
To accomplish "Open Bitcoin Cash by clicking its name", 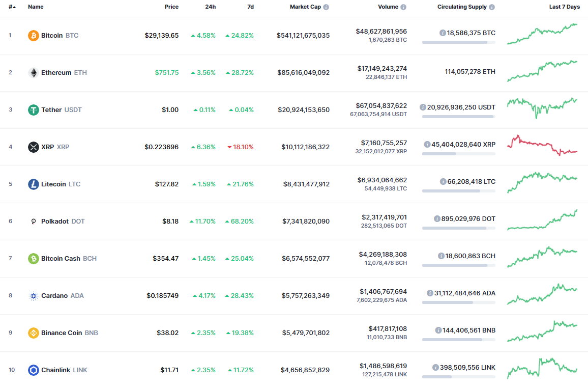I will click(62, 258).
